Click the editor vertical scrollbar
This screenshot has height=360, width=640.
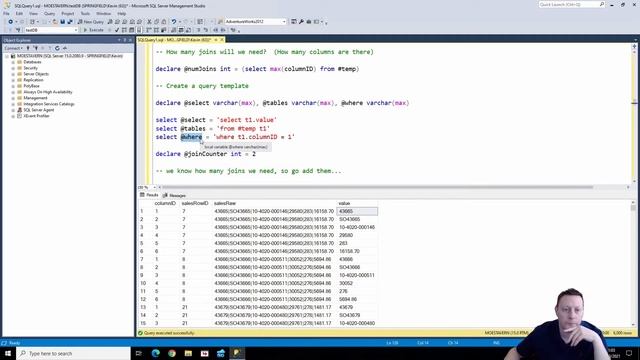(634, 113)
